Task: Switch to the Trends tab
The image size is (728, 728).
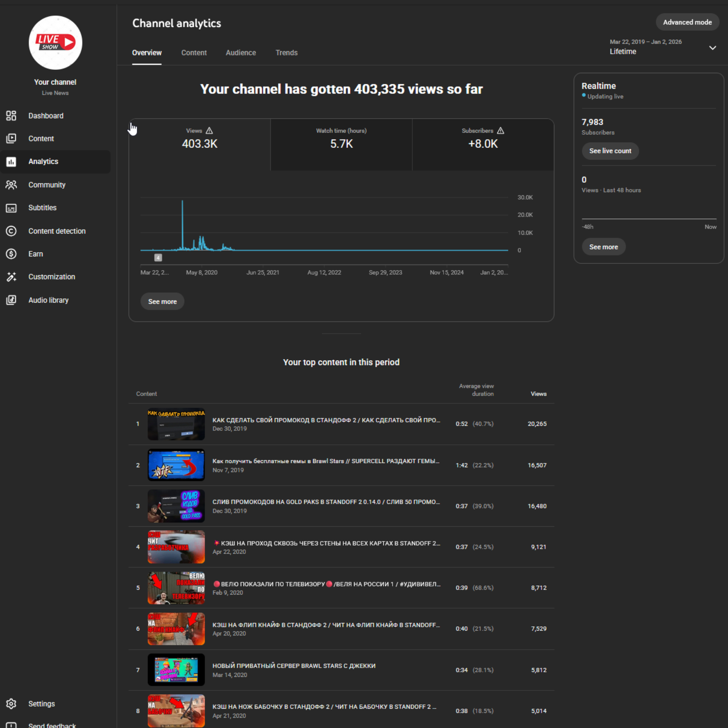Action: point(286,53)
